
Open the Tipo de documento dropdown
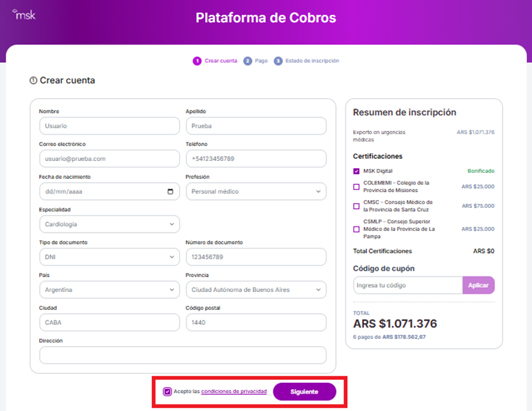click(x=110, y=257)
